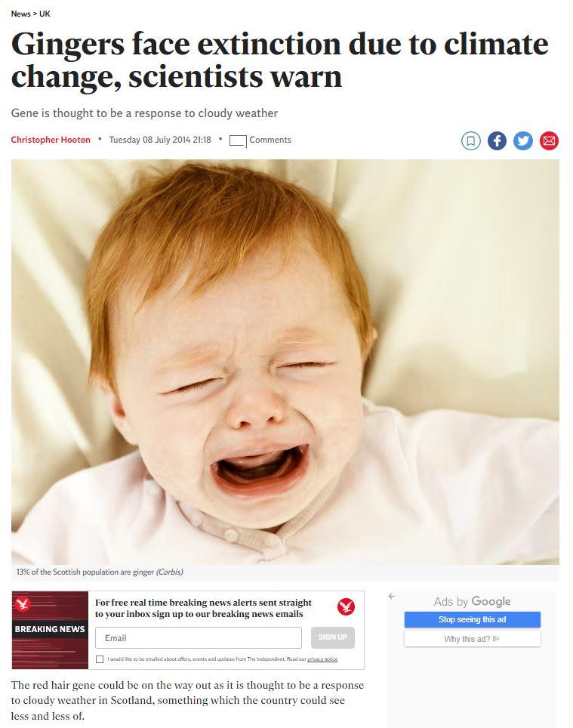Viewport: 573px width, 728px height.
Task: Click the Breaking News banner image
Action: [50, 630]
